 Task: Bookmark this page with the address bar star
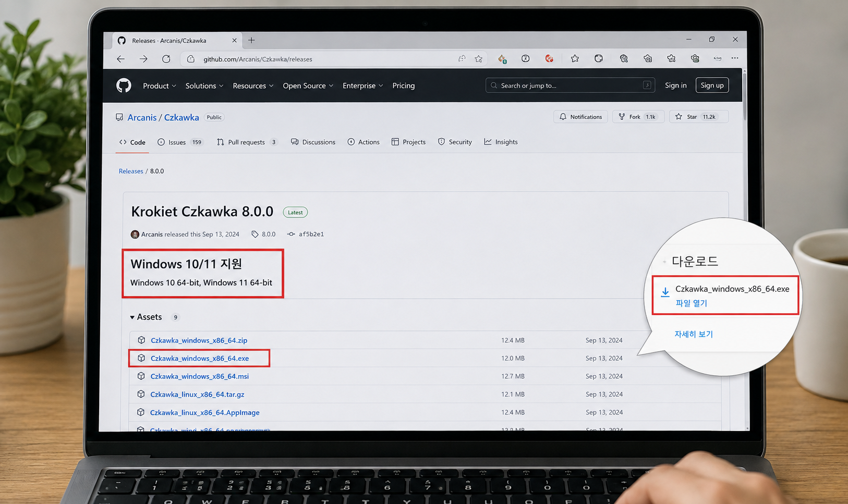(x=479, y=59)
